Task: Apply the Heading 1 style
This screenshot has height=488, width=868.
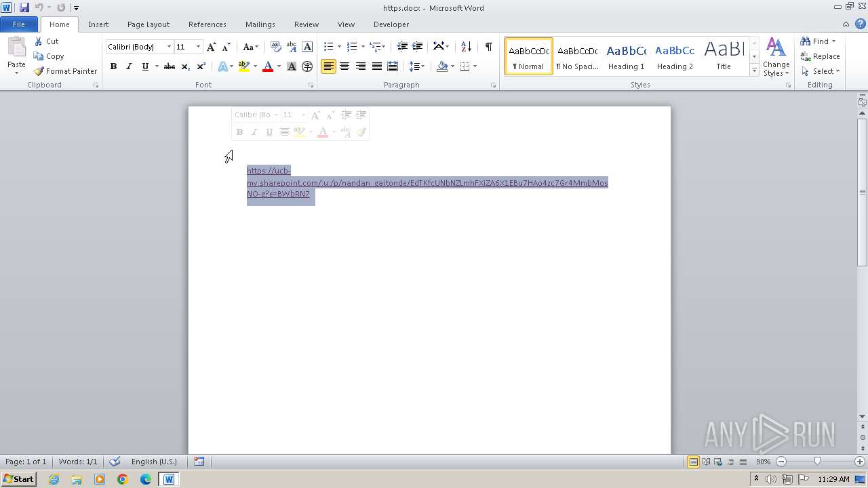Action: click(x=626, y=56)
